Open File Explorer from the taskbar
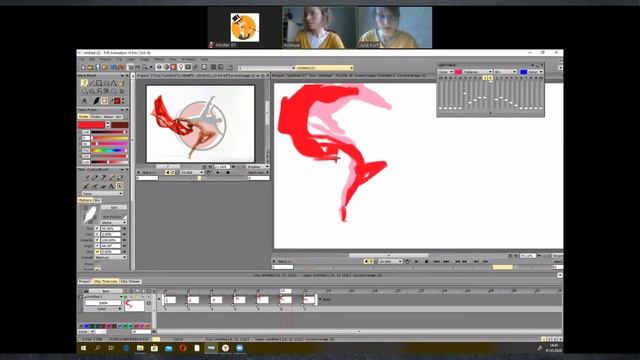640x360 pixels. 140,348
